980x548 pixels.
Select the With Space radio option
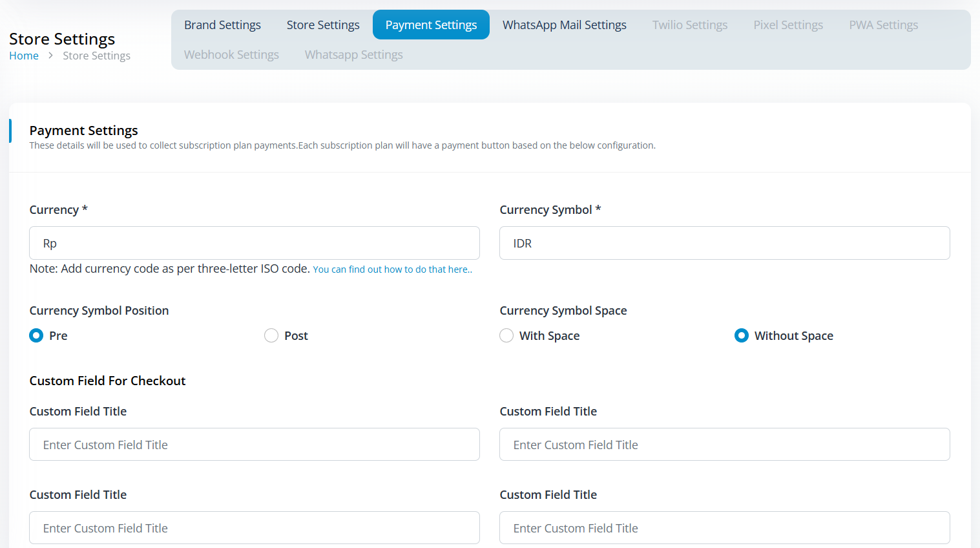click(x=506, y=335)
